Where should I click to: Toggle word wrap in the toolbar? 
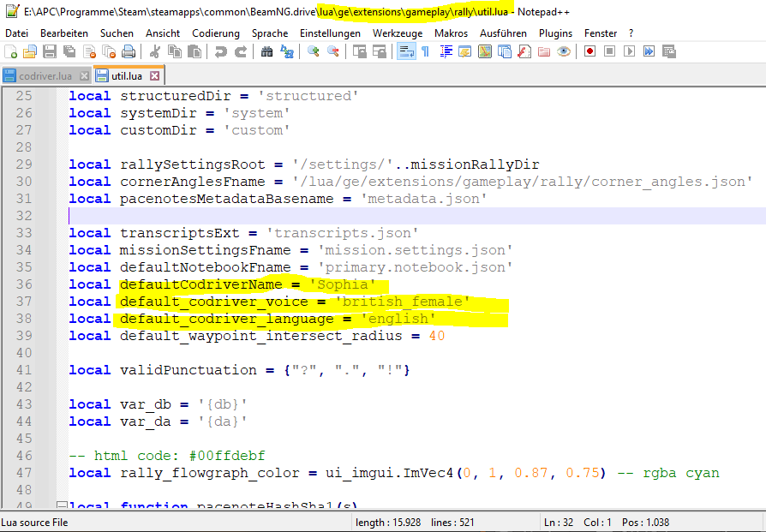point(406,51)
